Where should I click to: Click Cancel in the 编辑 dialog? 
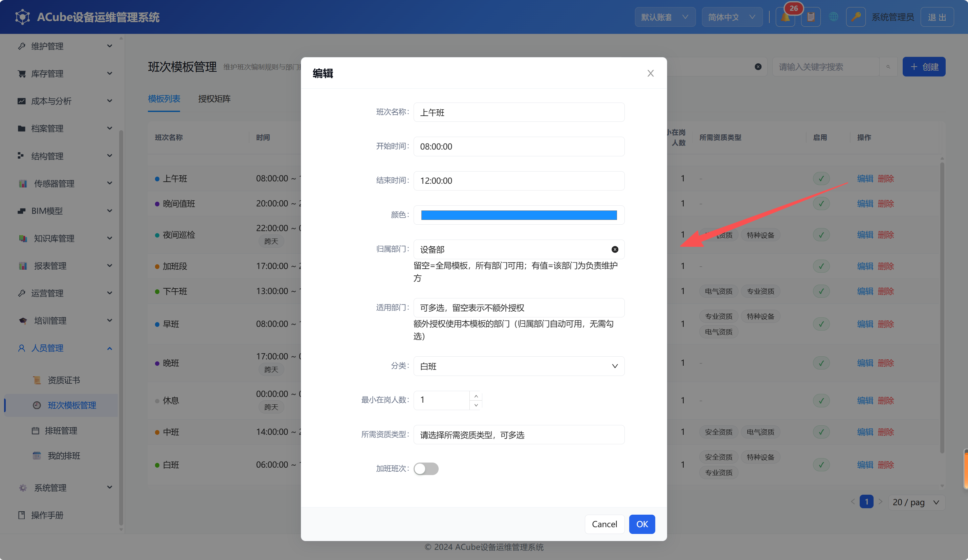pos(604,524)
